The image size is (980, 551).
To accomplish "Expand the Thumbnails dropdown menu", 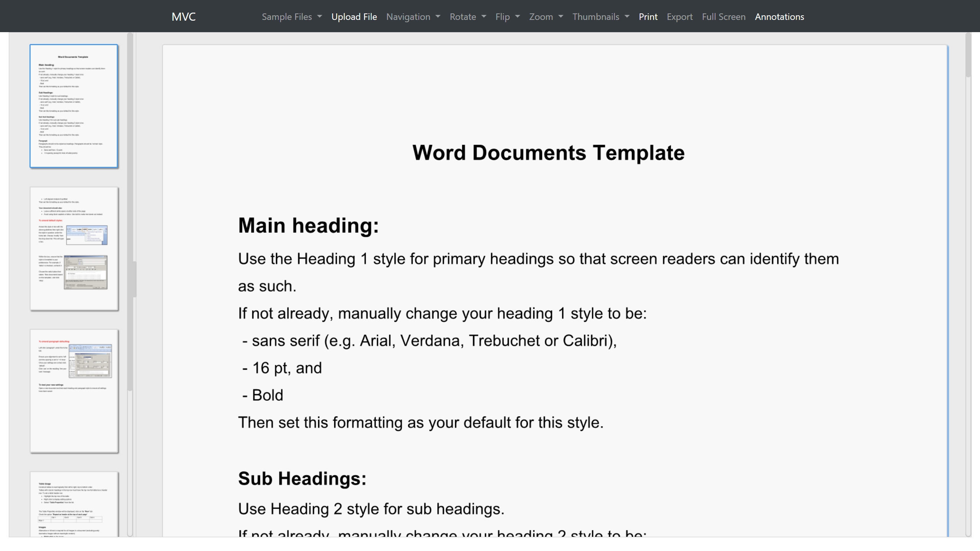I will click(x=601, y=17).
